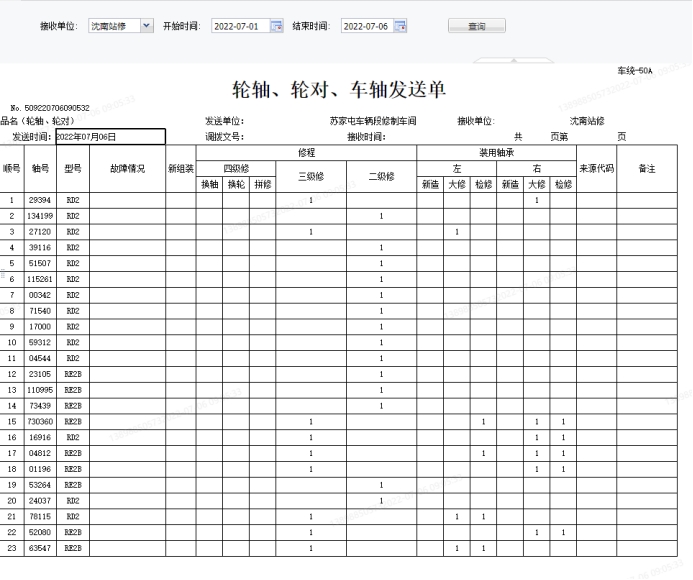693x580 pixels.
Task: Select axle number 04544
Action: [40, 359]
